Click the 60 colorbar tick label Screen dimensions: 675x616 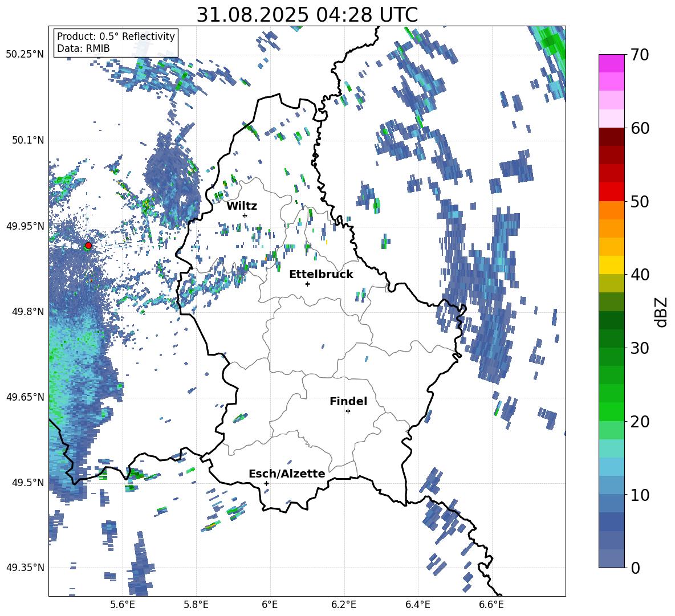coord(639,128)
